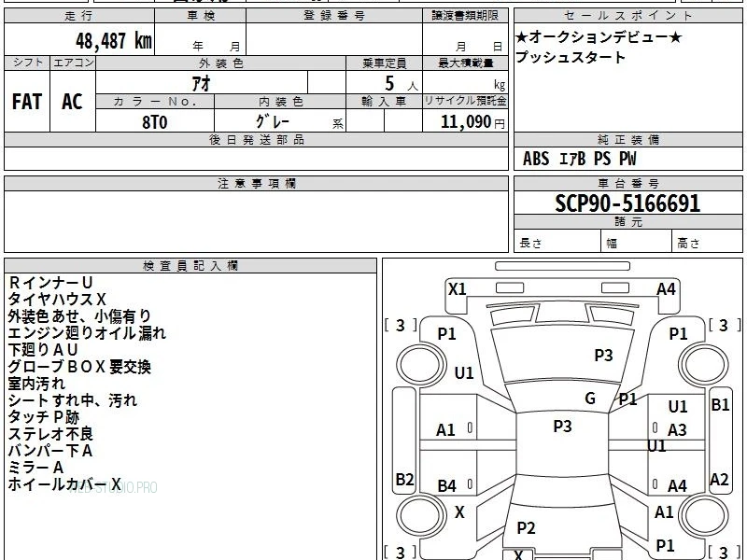747x560 pixels.
Task: Click the 後日発送部品 header
Action: (256, 139)
